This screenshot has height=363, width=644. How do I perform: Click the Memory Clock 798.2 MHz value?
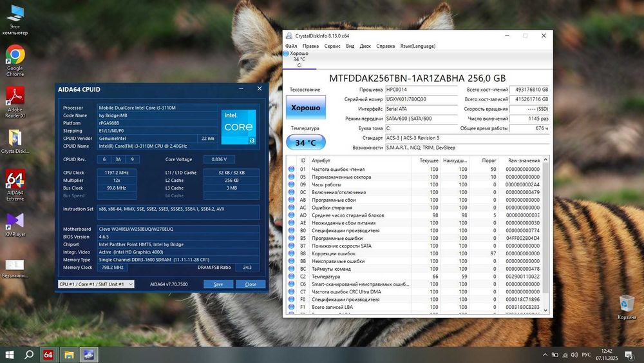(x=112, y=267)
